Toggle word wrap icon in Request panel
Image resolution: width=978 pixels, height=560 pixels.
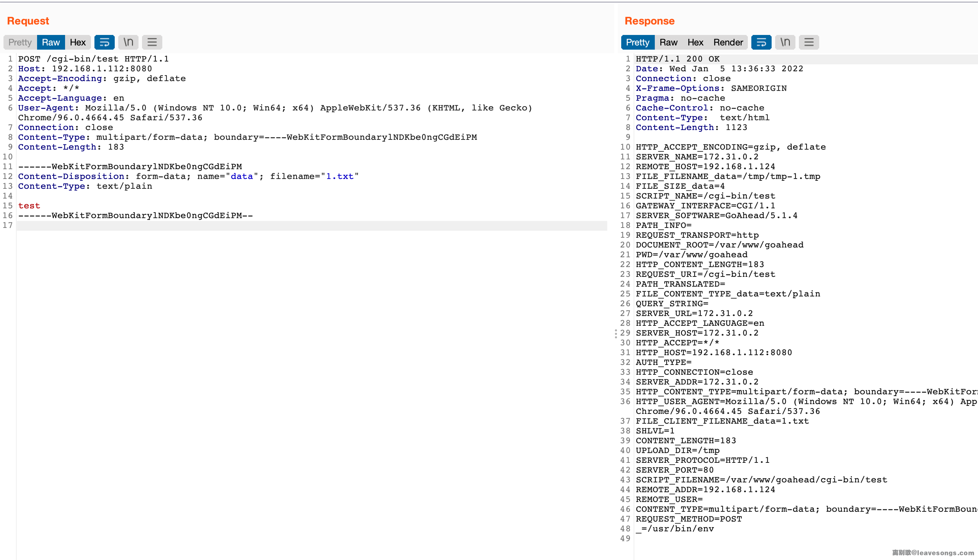click(x=104, y=42)
